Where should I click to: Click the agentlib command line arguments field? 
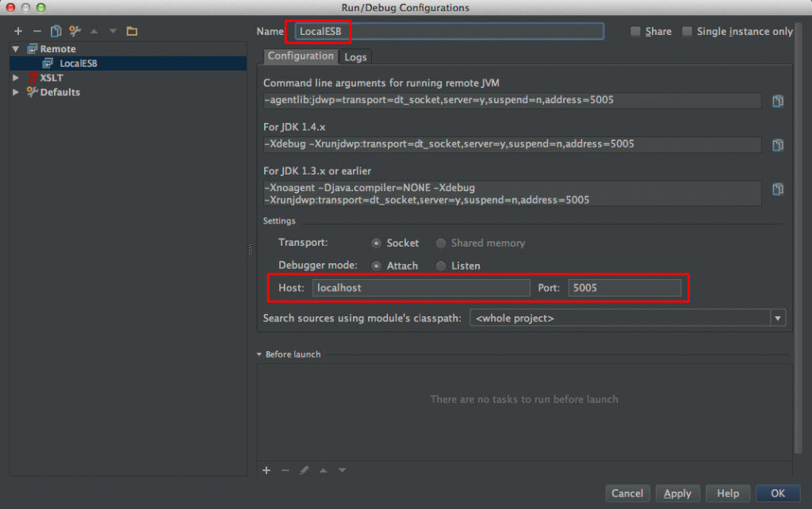click(512, 101)
